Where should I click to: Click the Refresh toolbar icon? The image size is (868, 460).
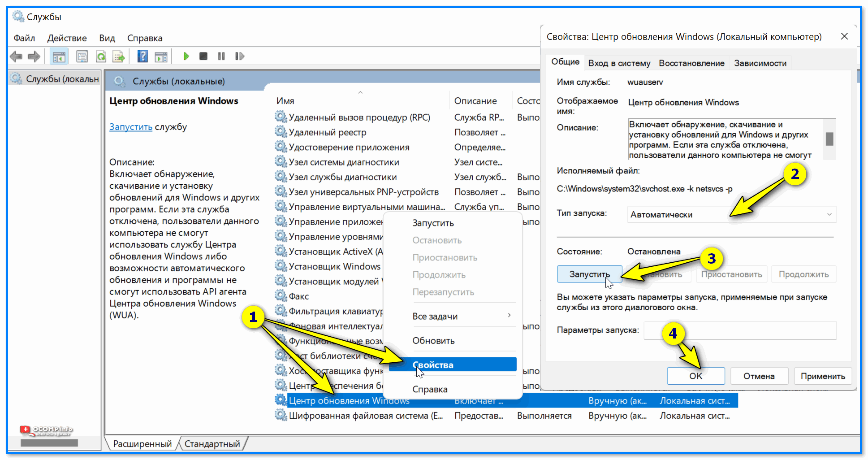(101, 56)
